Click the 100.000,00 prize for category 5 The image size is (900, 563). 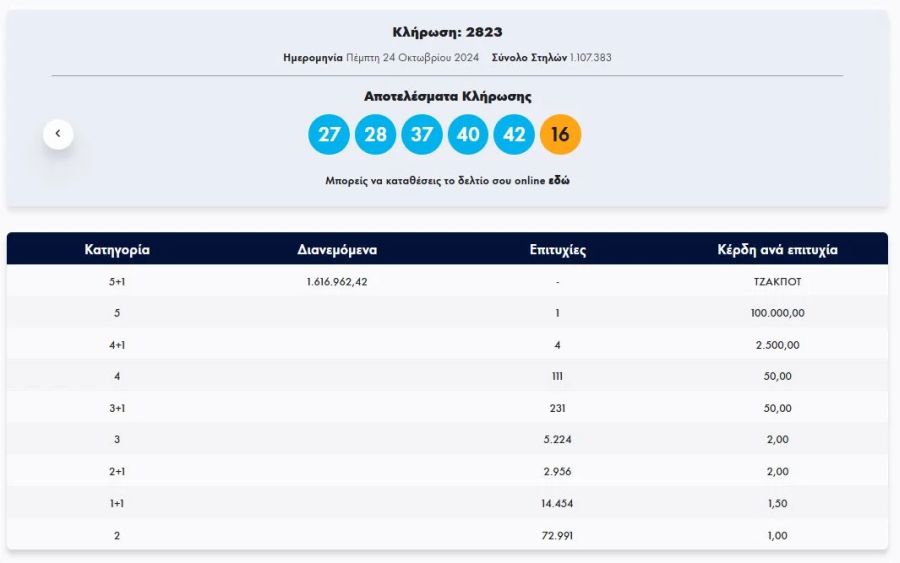click(x=777, y=313)
